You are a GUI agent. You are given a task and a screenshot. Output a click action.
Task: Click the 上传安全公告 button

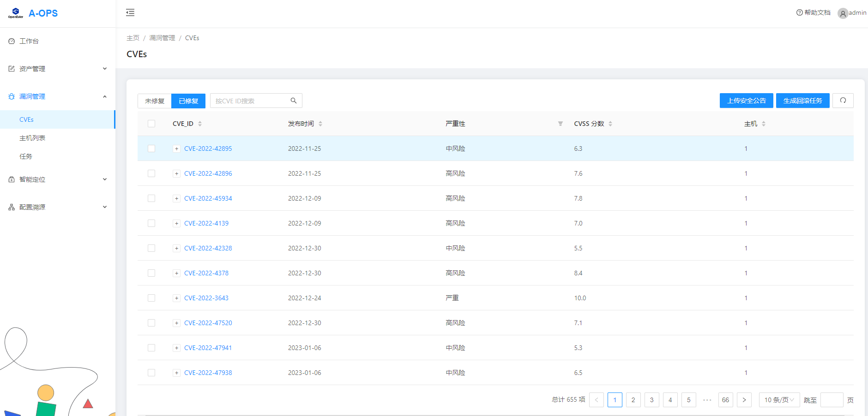coord(746,101)
